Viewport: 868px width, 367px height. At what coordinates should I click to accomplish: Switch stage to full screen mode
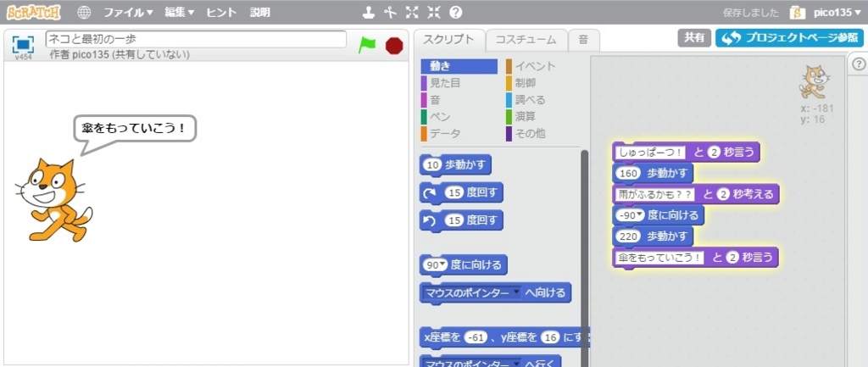point(23,44)
